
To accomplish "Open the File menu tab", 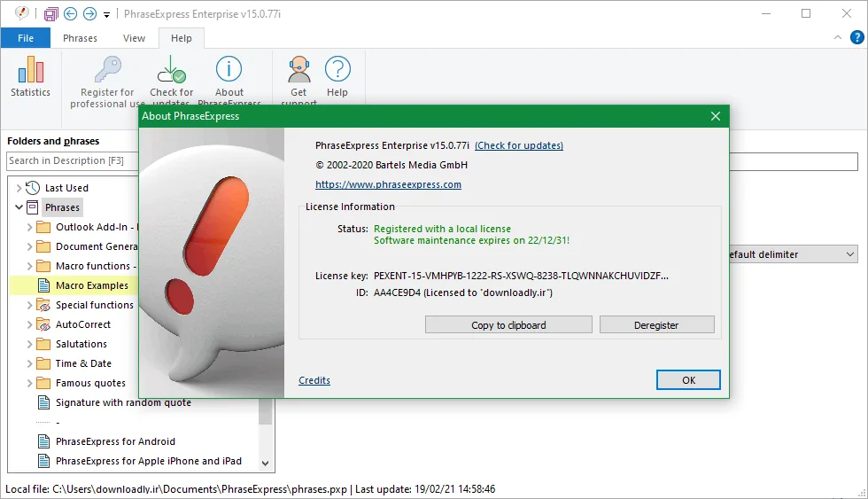I will click(x=26, y=37).
